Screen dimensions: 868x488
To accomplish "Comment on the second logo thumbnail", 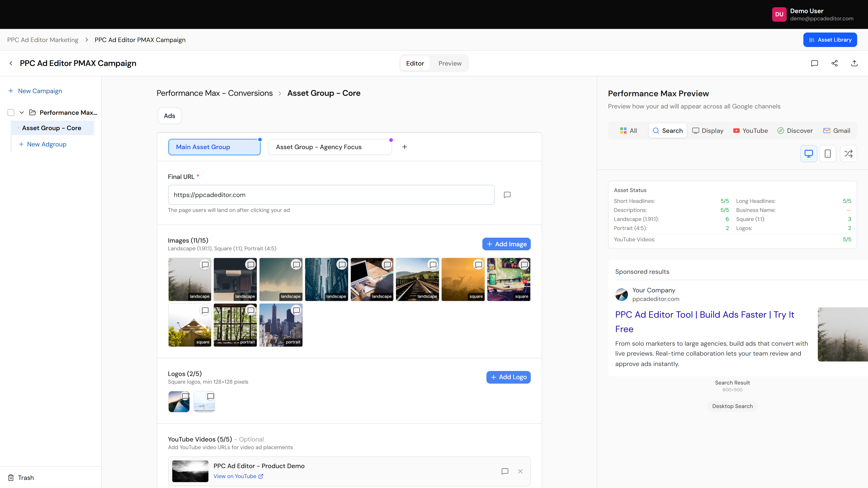I will coord(211,396).
